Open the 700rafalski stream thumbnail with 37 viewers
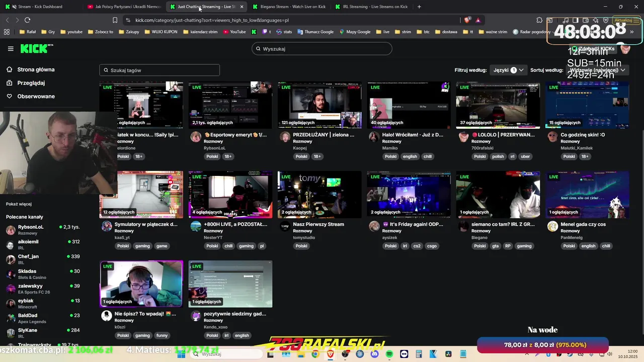 (x=498, y=105)
